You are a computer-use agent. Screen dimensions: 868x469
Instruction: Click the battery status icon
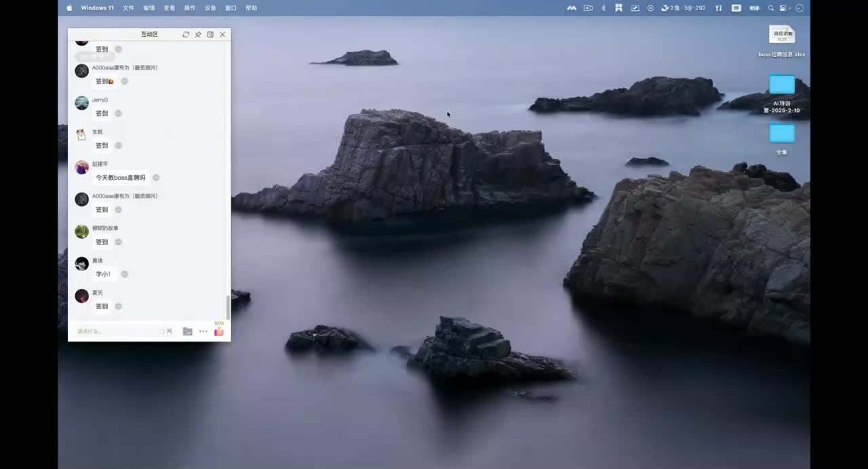[754, 8]
